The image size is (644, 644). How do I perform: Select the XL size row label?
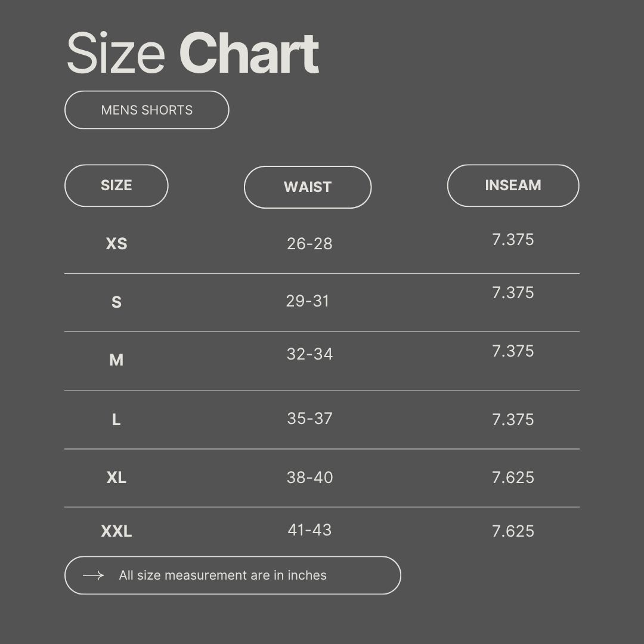pos(116,478)
